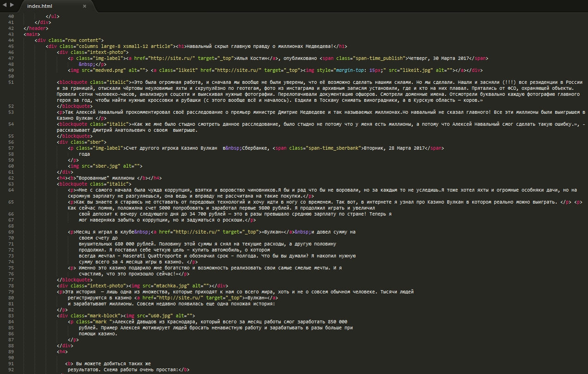This screenshot has width=588, height=374.
Task: Click line number 51 in the gutter
Action: pyautogui.click(x=11, y=82)
